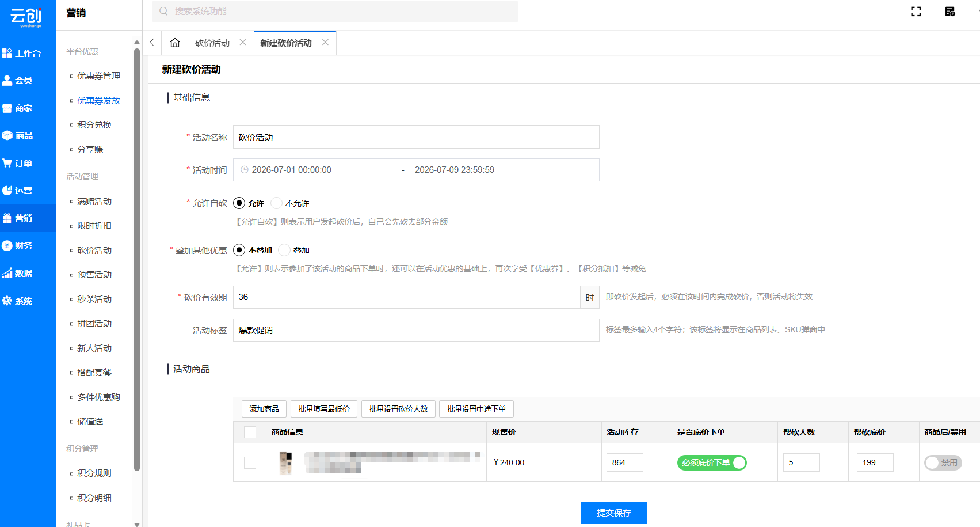Open the top-right document settings icon
Viewport: 980px width, 527px height.
(950, 12)
